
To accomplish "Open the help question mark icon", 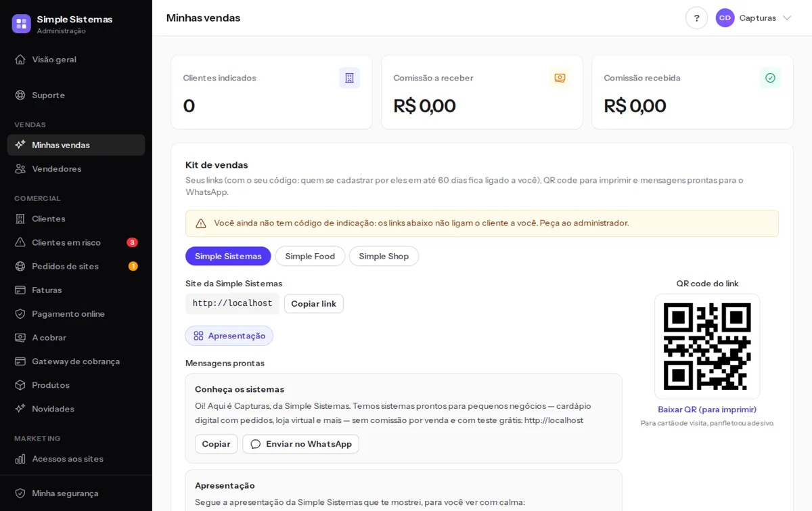I will point(696,18).
